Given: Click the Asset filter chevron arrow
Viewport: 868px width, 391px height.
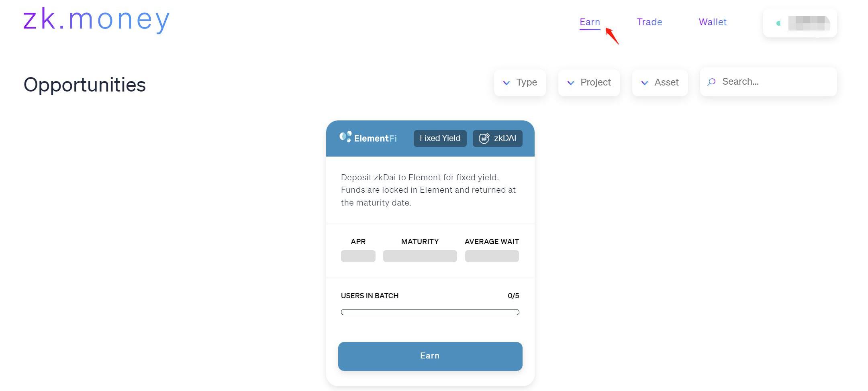Looking at the screenshot, I should pos(644,83).
